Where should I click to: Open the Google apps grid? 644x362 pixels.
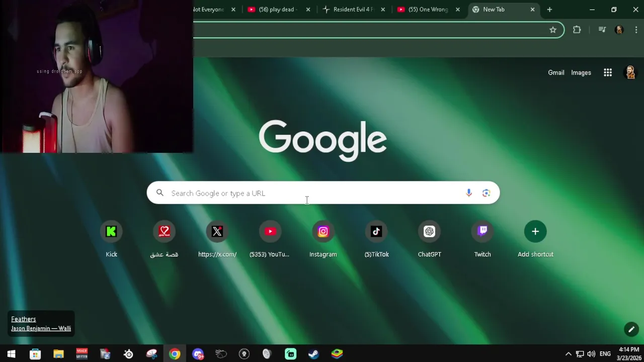coord(608,72)
